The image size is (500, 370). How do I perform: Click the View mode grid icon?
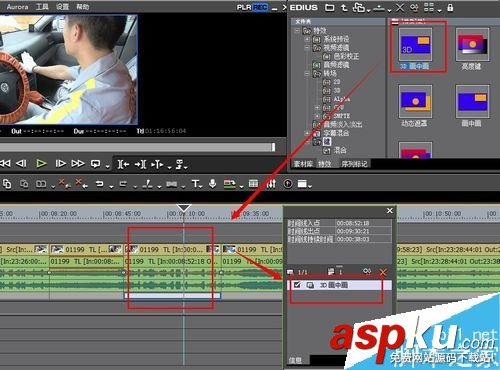pyautogui.click(x=429, y=7)
